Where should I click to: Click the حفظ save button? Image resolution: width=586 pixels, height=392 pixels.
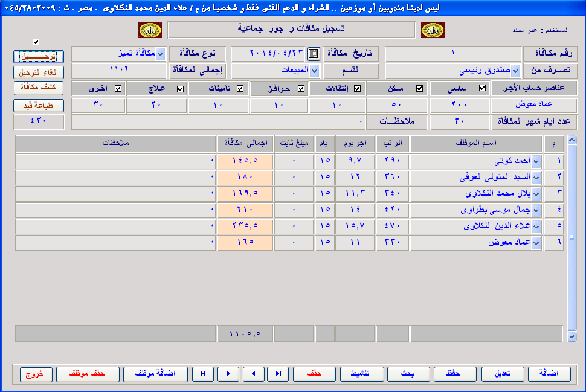coord(452,374)
